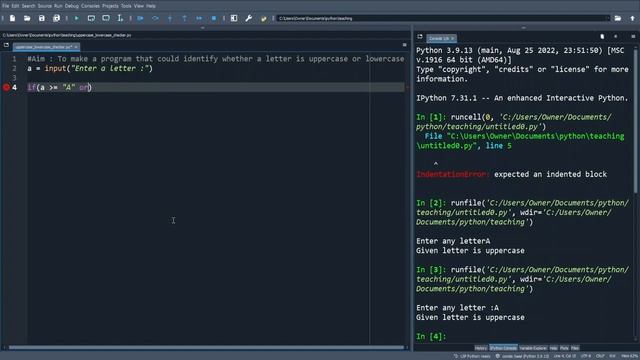Open the Debug menu

pos(72,6)
